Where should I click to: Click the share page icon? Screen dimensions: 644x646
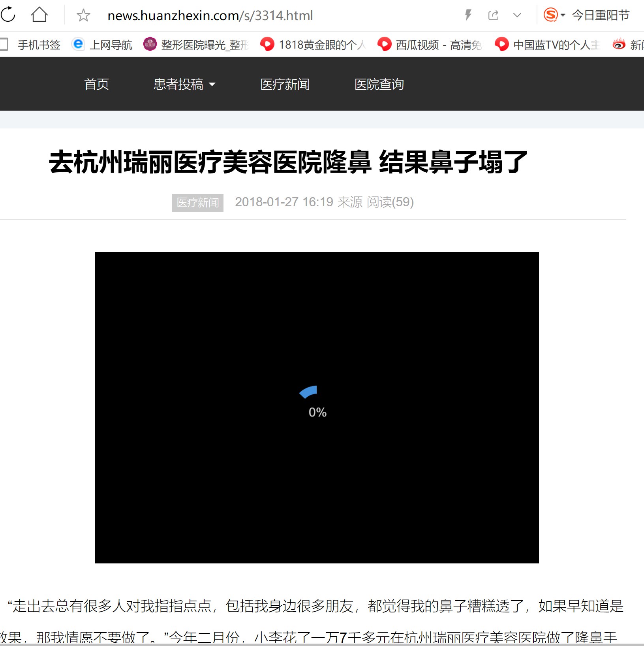493,15
